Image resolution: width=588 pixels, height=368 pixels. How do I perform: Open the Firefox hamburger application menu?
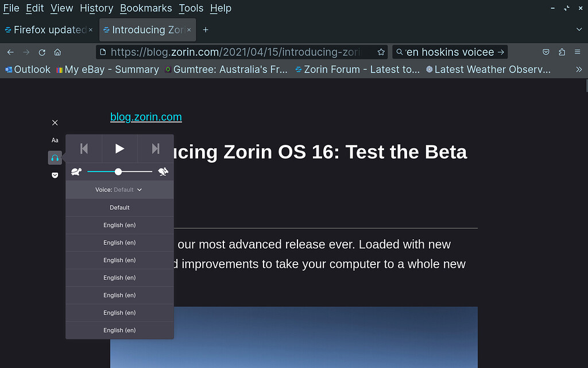(x=578, y=52)
